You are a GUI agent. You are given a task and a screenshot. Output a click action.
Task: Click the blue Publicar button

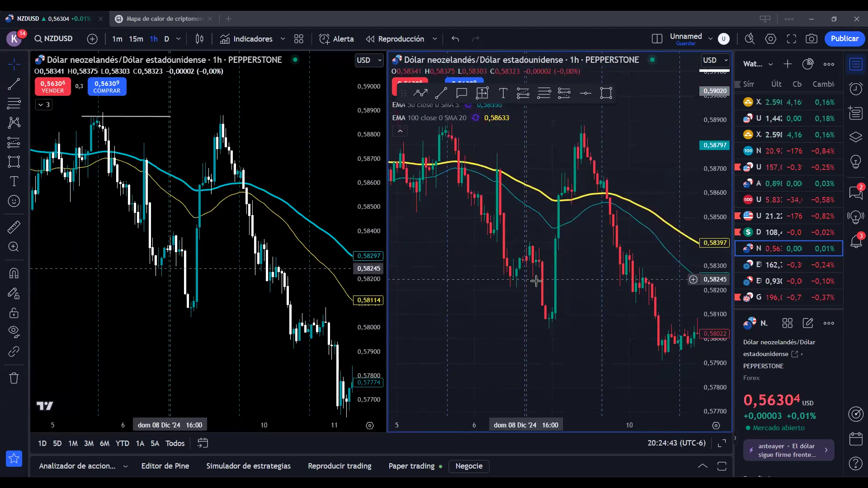click(x=844, y=38)
